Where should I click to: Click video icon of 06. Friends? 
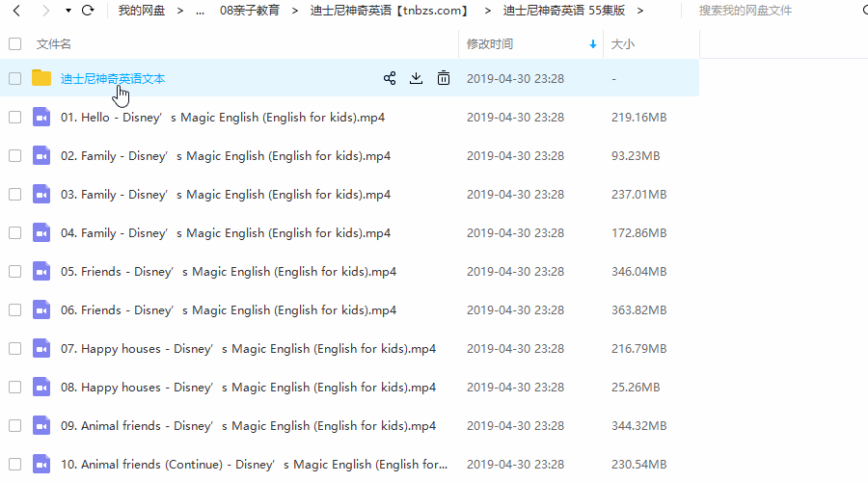pyautogui.click(x=41, y=310)
